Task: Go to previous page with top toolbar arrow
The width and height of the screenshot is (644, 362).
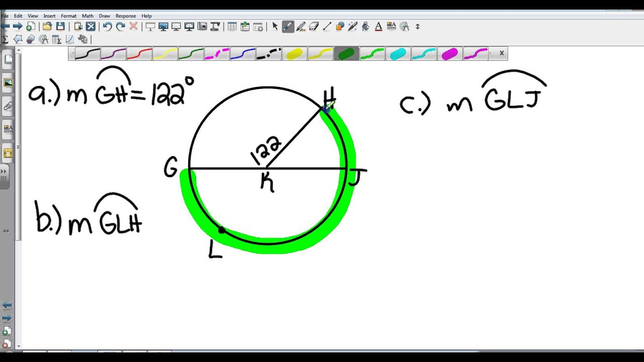Action: (x=5, y=27)
